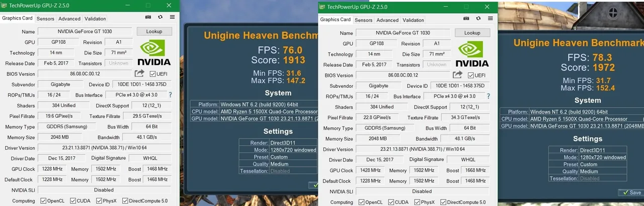Click the Score 1972 text in right Heaven window
The width and height of the screenshot is (644, 206).
(588, 67)
